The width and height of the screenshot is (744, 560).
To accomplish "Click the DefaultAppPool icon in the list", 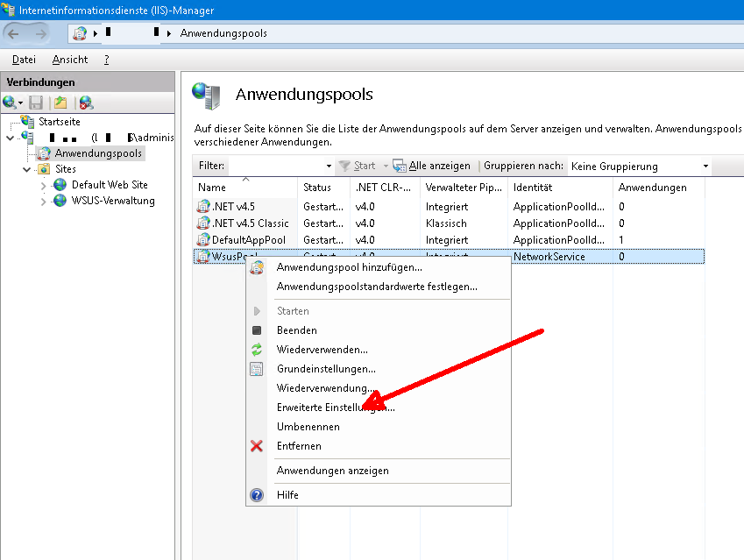I will pos(203,240).
